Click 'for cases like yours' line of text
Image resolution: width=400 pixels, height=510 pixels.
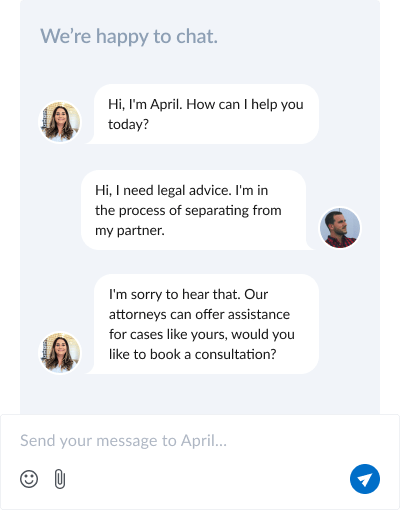(x=168, y=334)
